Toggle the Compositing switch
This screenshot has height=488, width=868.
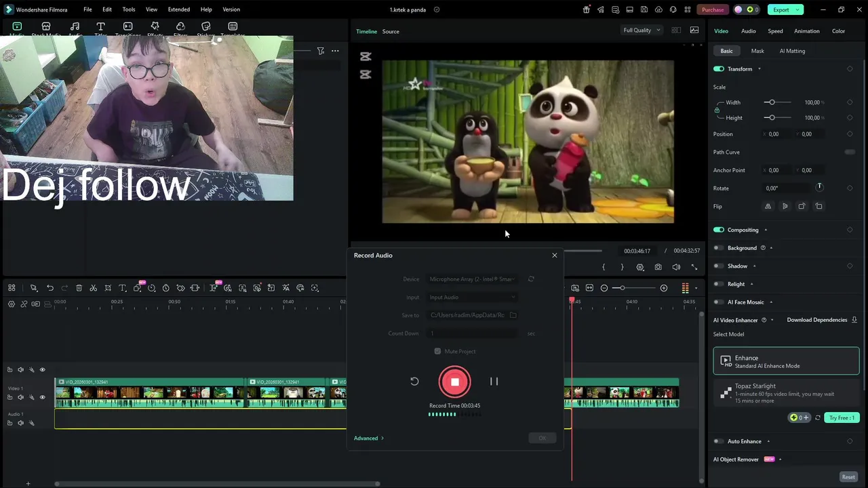(x=719, y=230)
